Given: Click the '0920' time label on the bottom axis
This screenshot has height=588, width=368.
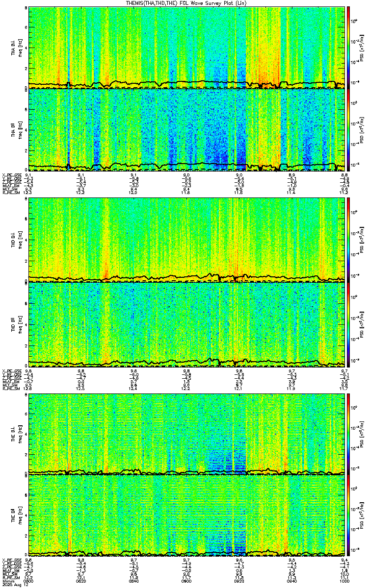Looking at the screenshot, I should point(239,580).
